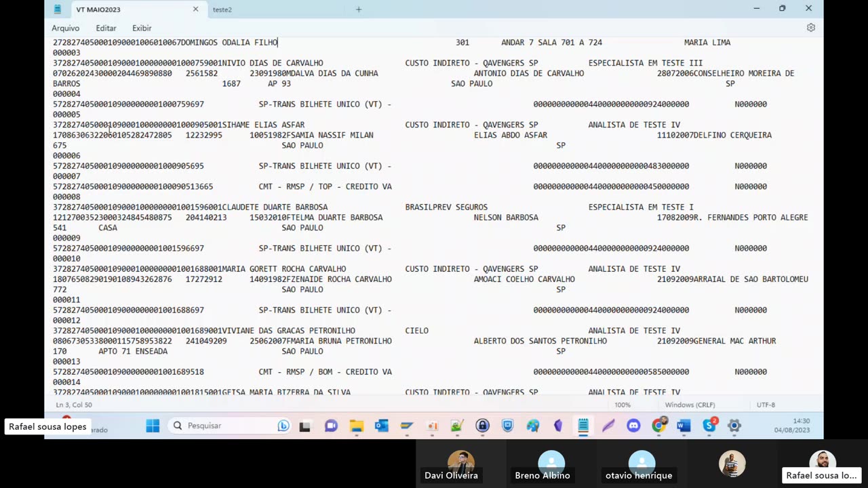Select Breno Albino participant tile
Image resolution: width=868 pixels, height=488 pixels.
pyautogui.click(x=551, y=464)
